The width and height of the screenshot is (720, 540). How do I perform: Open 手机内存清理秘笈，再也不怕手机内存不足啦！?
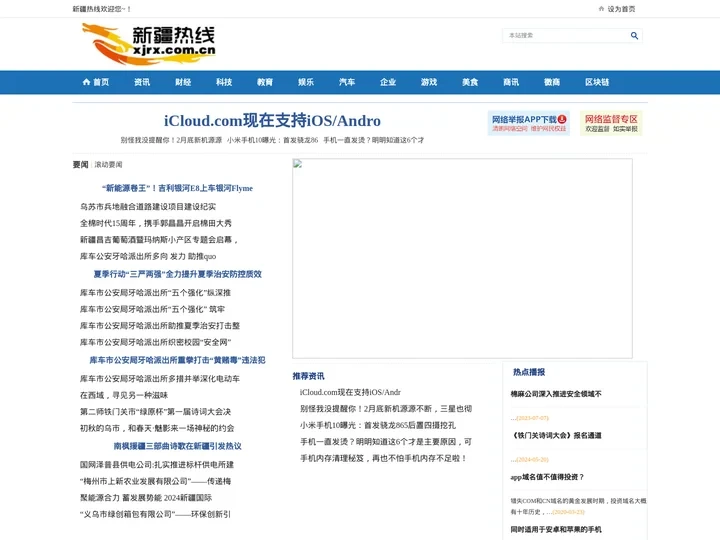(384, 458)
